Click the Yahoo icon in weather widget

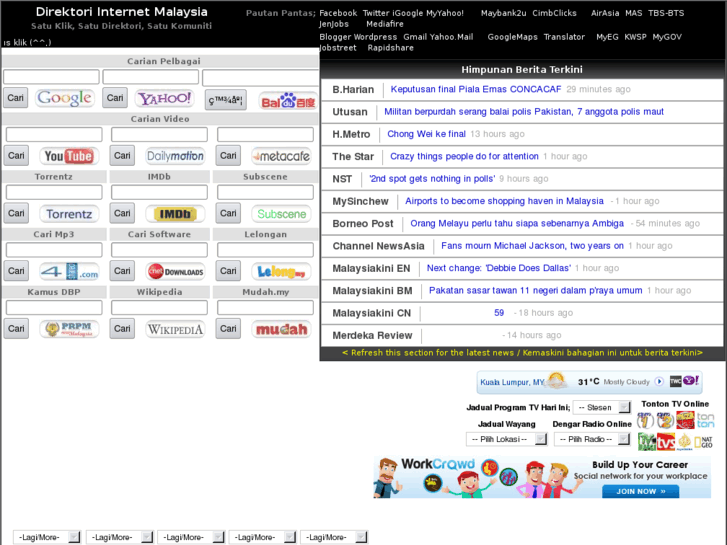coord(691,381)
